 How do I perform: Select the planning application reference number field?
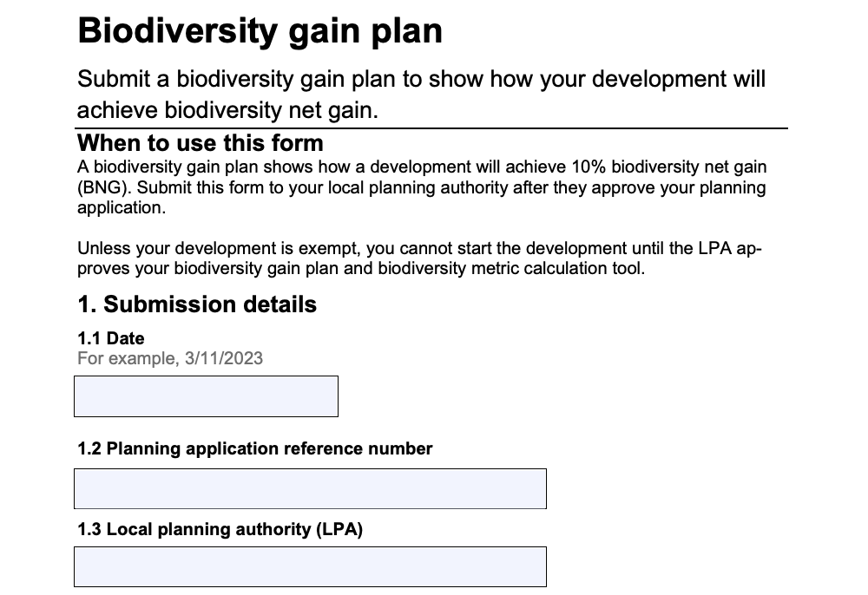tap(309, 488)
